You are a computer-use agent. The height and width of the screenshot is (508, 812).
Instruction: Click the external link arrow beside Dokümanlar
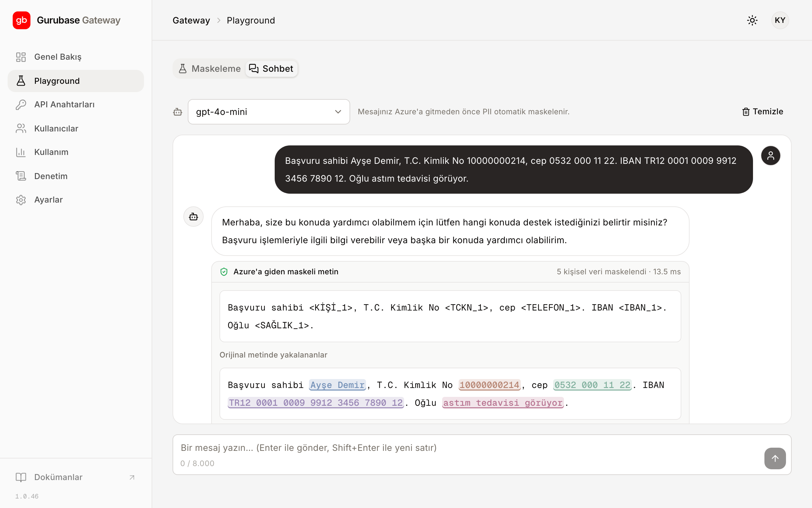(132, 478)
